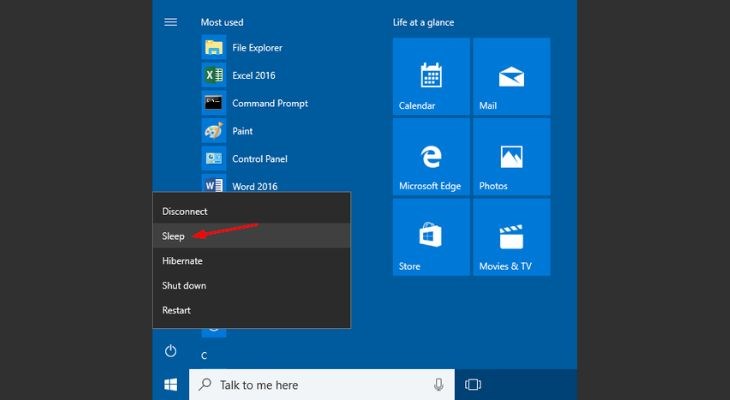Screen dimensions: 730x400
Task: Open the Command Prompt icon
Action: [214, 103]
